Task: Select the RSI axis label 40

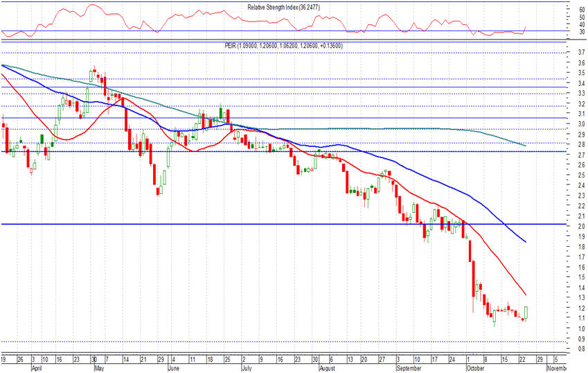Action: (582, 25)
